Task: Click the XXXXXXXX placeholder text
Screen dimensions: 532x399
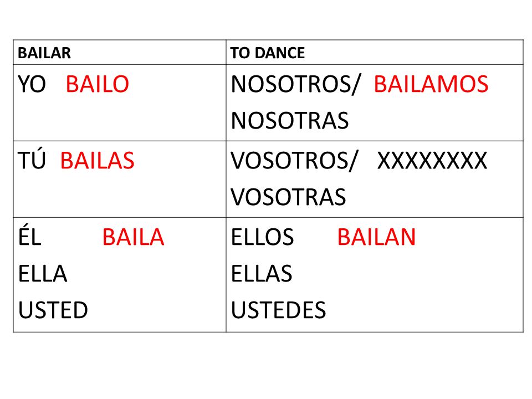Action: 432,161
